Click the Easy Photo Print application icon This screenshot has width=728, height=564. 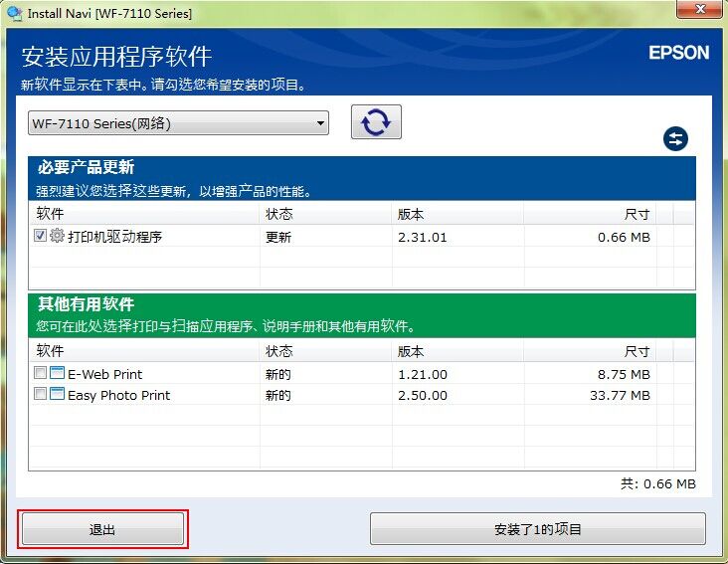[57, 394]
